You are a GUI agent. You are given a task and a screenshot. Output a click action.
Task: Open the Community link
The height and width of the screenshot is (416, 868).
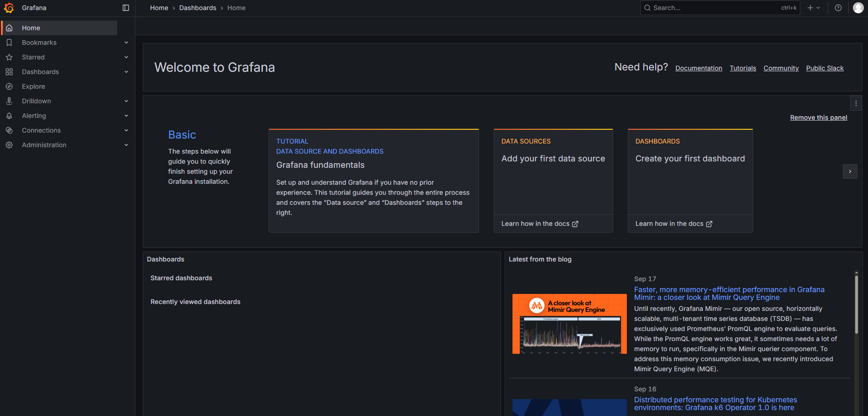point(781,68)
